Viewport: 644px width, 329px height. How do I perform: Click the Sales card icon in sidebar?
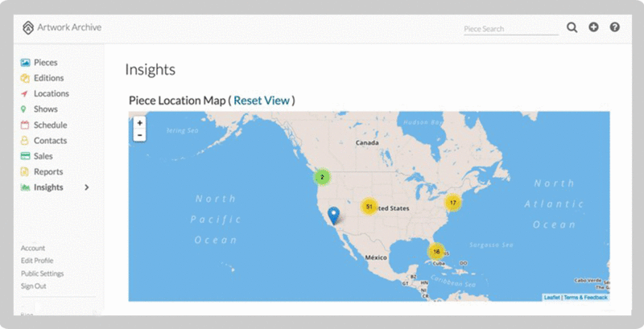(26, 156)
